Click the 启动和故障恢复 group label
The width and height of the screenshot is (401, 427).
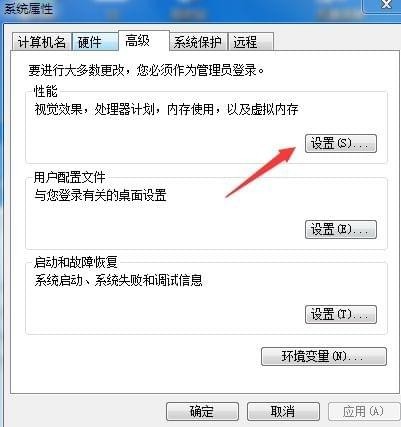point(75,263)
